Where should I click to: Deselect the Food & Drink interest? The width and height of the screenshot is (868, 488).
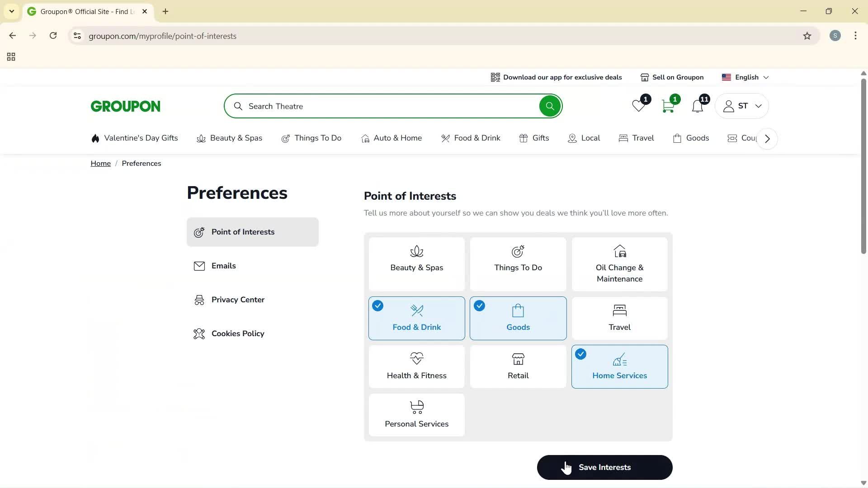click(416, 318)
